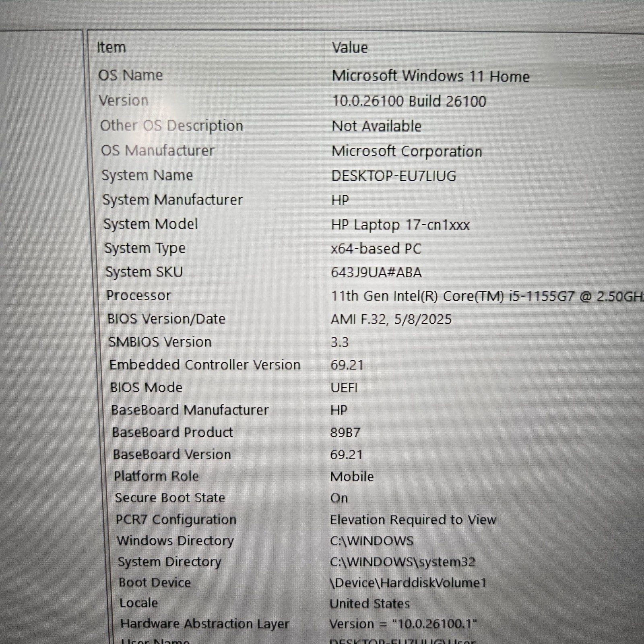Select the Version = "10.0.26100.1" value
Screen dimensions: 644x644
pyautogui.click(x=403, y=624)
